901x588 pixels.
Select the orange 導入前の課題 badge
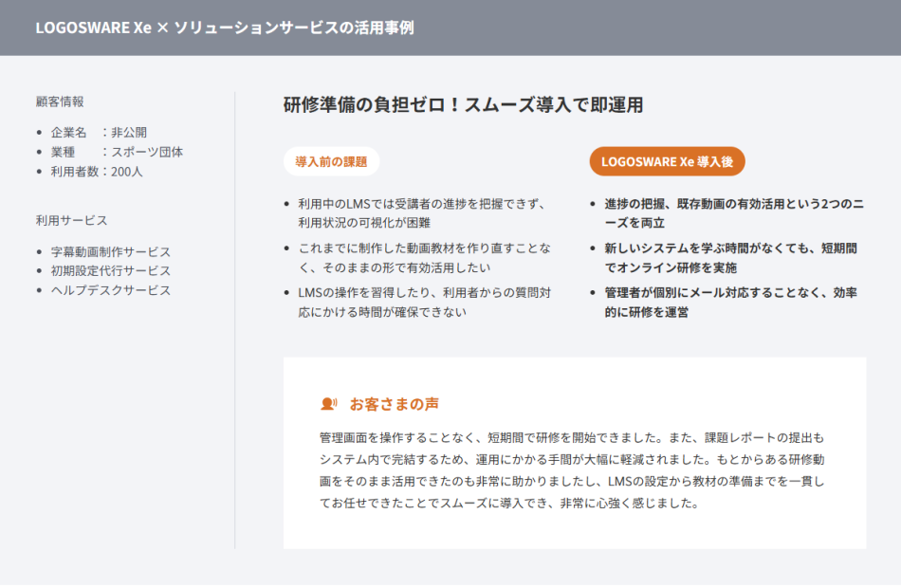click(x=331, y=161)
